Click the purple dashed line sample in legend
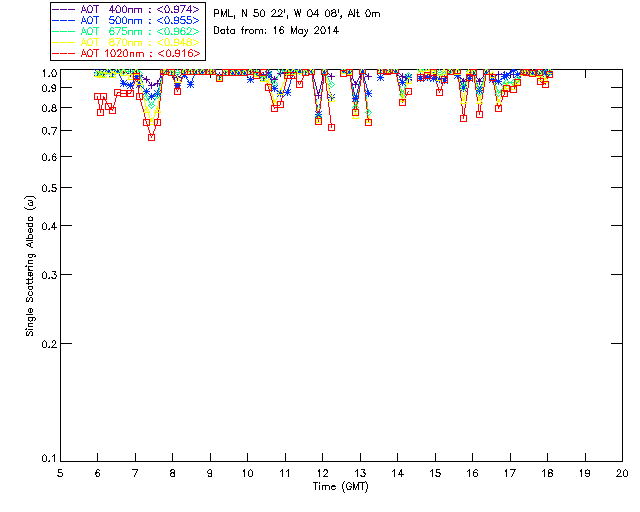This screenshot has width=640, height=512. tap(64, 9)
